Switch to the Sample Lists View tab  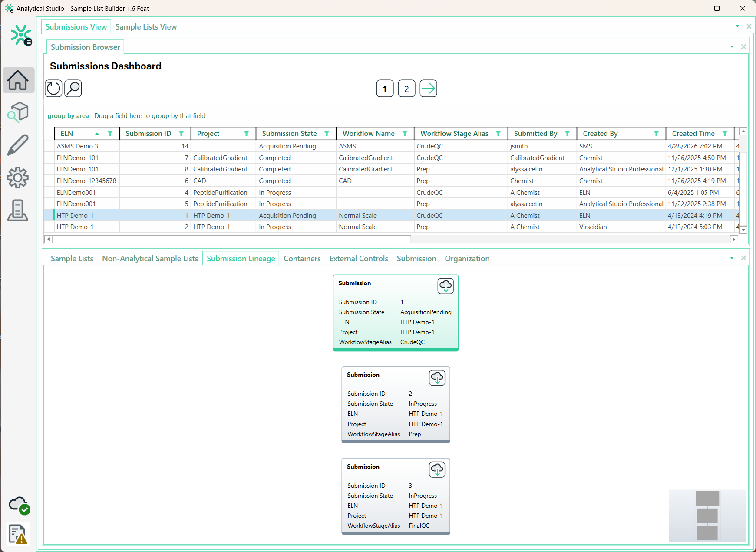pyautogui.click(x=146, y=27)
